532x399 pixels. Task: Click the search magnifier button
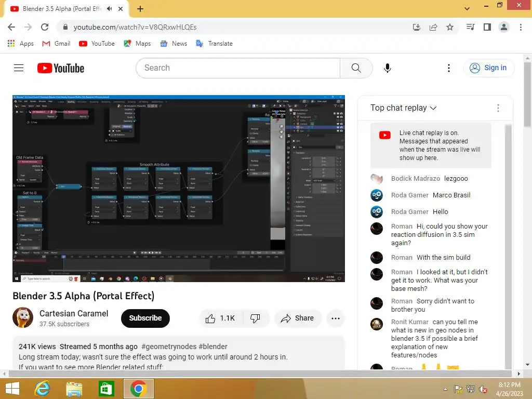coord(356,68)
